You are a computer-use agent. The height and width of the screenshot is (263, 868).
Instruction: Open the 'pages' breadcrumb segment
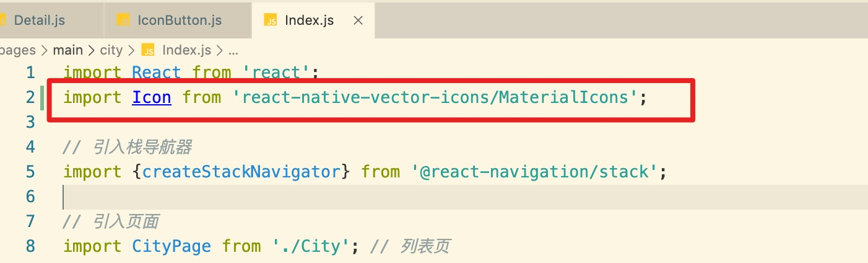click(18, 50)
